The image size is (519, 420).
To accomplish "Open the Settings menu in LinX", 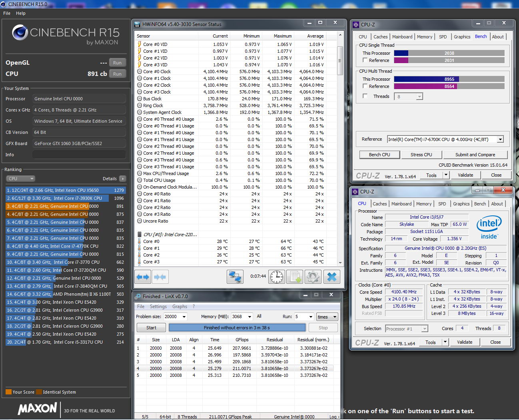I will pyautogui.click(x=158, y=307).
